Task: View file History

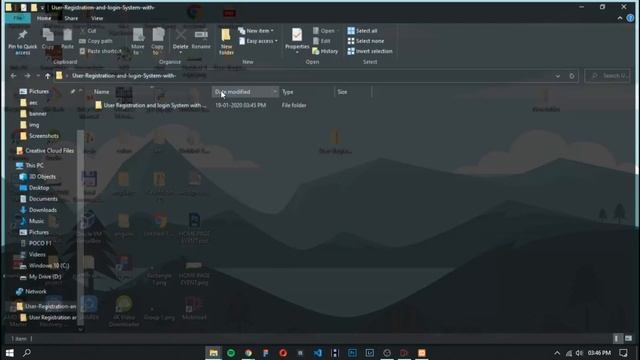Action: (x=325, y=51)
